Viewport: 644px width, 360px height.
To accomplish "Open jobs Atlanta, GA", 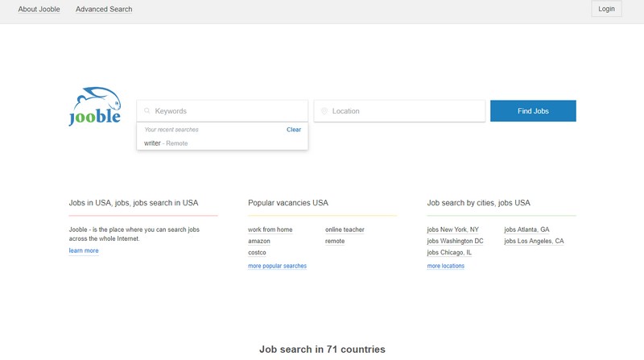I will point(526,230).
